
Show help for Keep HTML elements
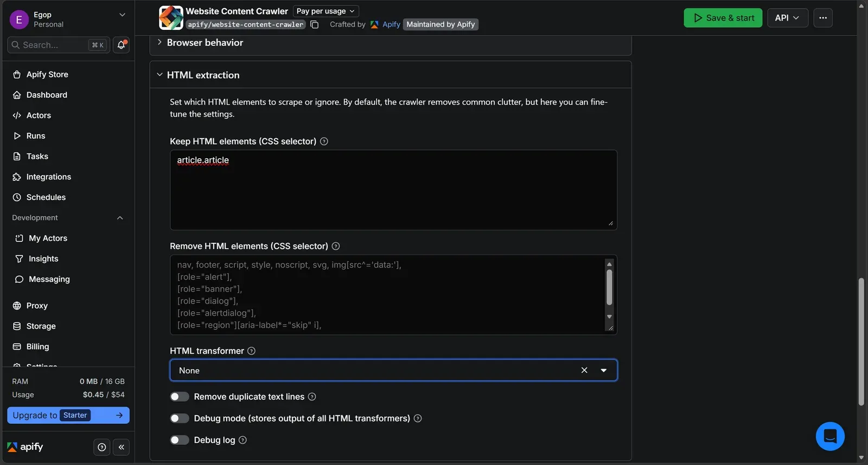tap(324, 141)
